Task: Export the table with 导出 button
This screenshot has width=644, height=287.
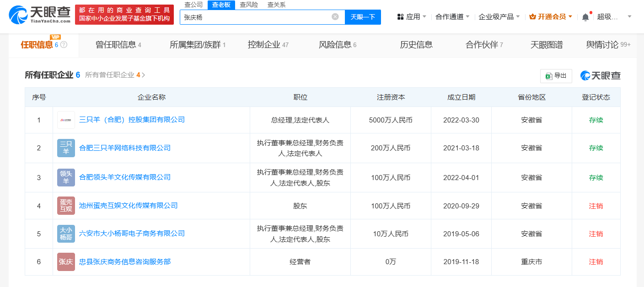Action: tap(556, 76)
